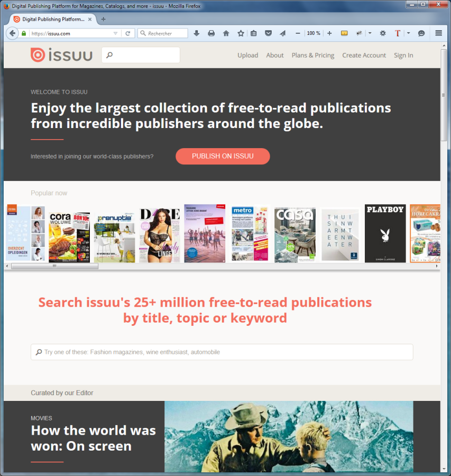Save page to Pocket icon

tap(268, 33)
